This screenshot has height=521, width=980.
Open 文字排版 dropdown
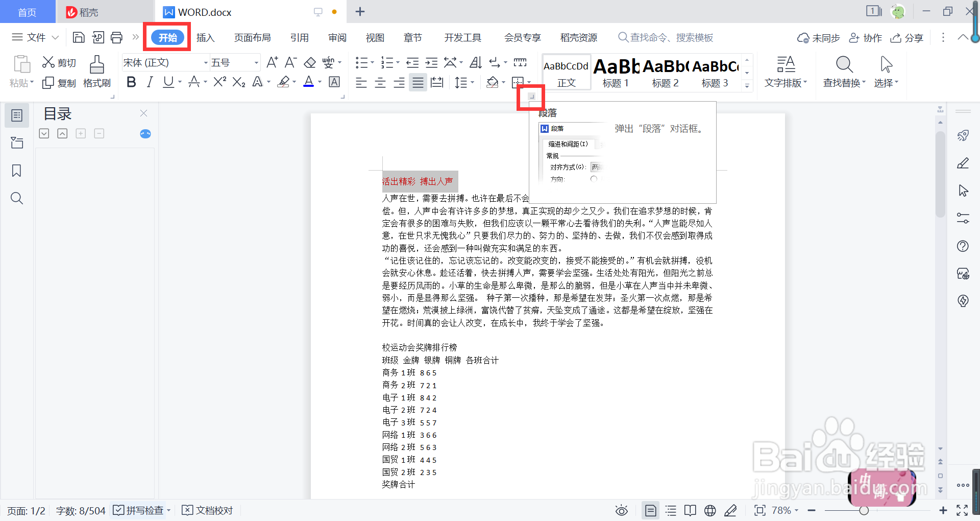(x=786, y=72)
